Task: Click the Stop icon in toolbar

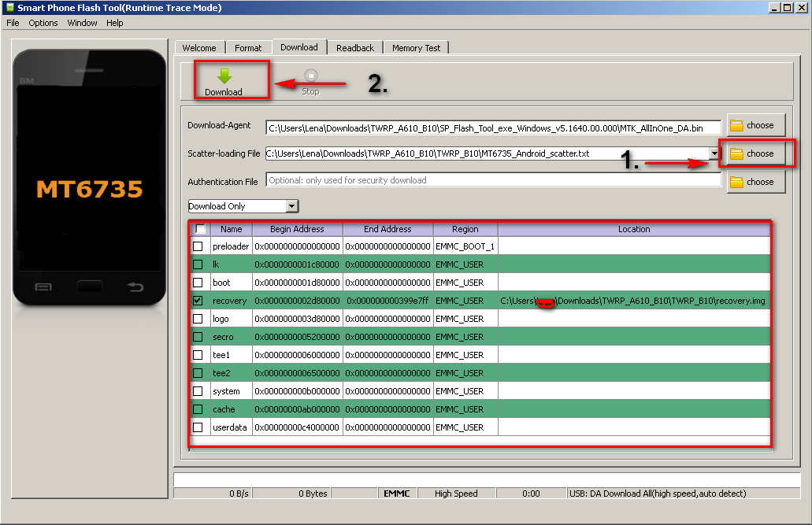Action: tap(310, 76)
